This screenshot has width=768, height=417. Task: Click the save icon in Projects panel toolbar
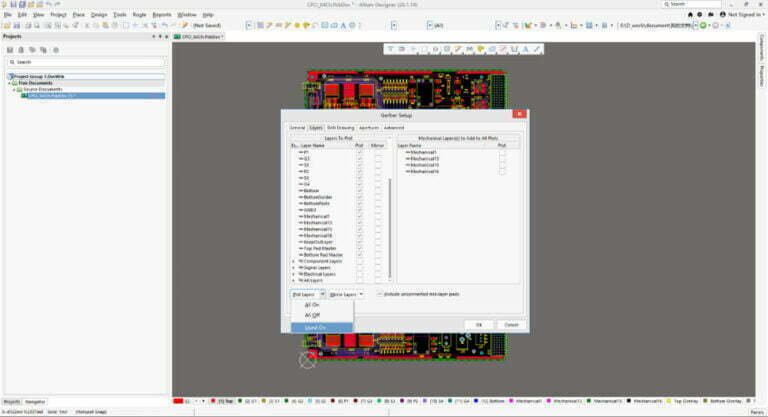click(8, 48)
